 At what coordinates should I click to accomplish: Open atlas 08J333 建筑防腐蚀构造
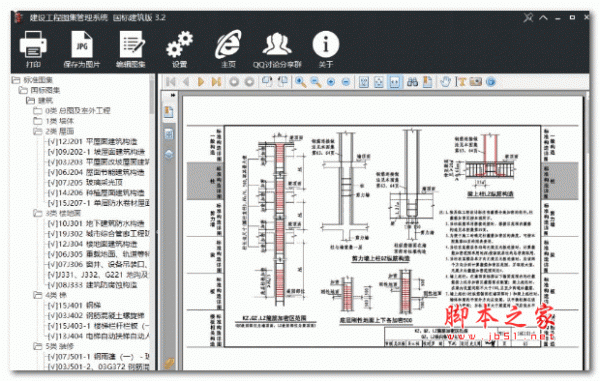point(92,285)
